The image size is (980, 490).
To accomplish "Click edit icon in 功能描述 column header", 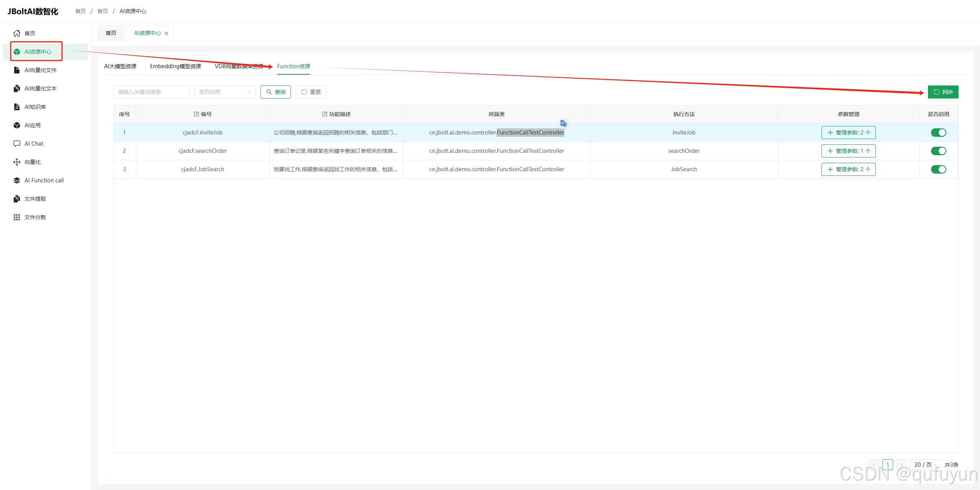I will (325, 114).
